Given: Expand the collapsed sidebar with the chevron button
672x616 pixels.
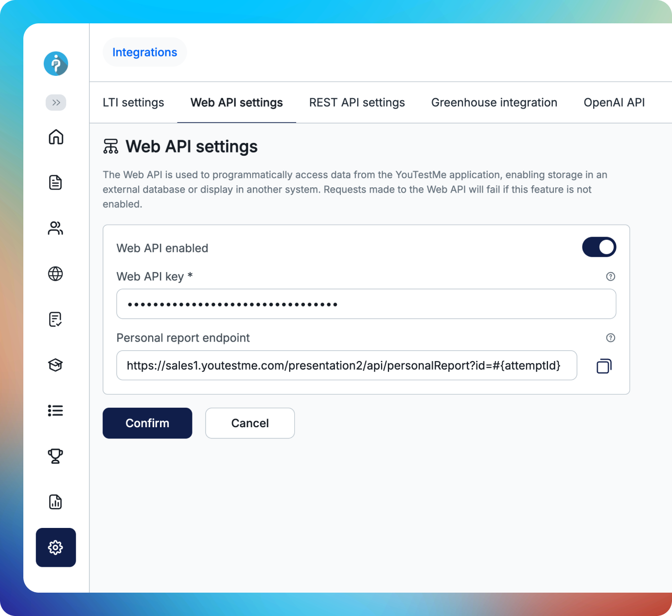Looking at the screenshot, I should (x=55, y=103).
